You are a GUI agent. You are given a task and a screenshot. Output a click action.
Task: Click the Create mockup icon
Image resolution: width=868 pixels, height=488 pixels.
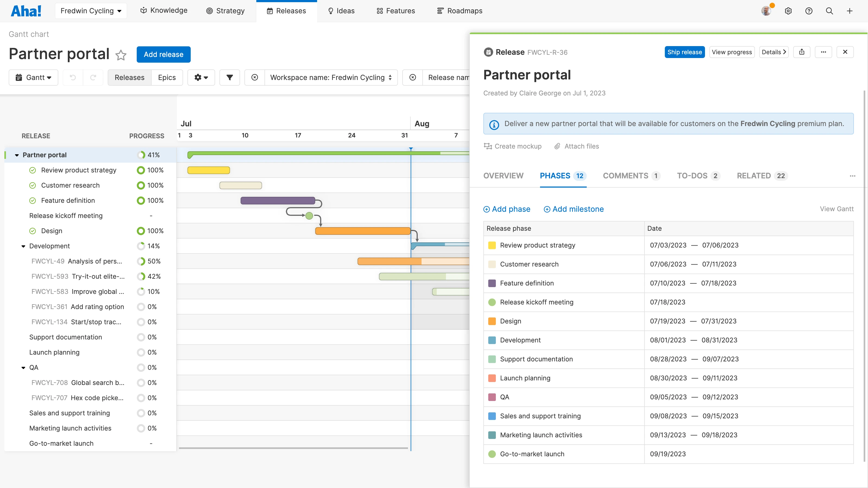tap(488, 146)
